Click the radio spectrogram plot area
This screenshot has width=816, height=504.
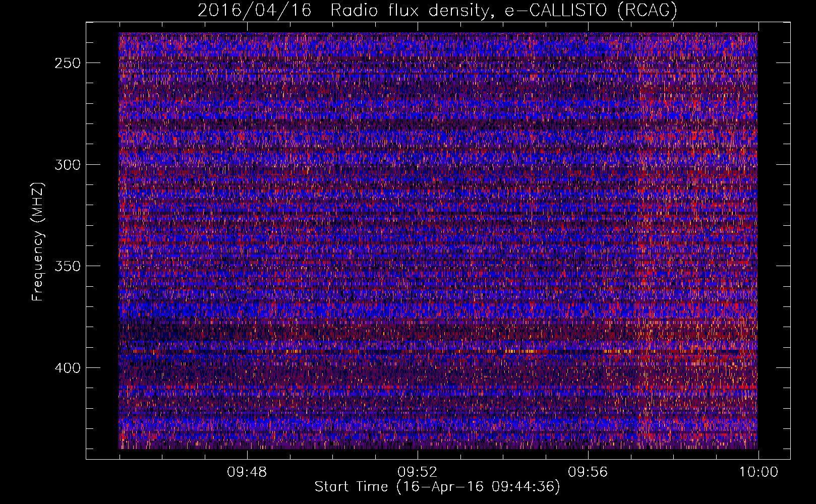[438, 241]
